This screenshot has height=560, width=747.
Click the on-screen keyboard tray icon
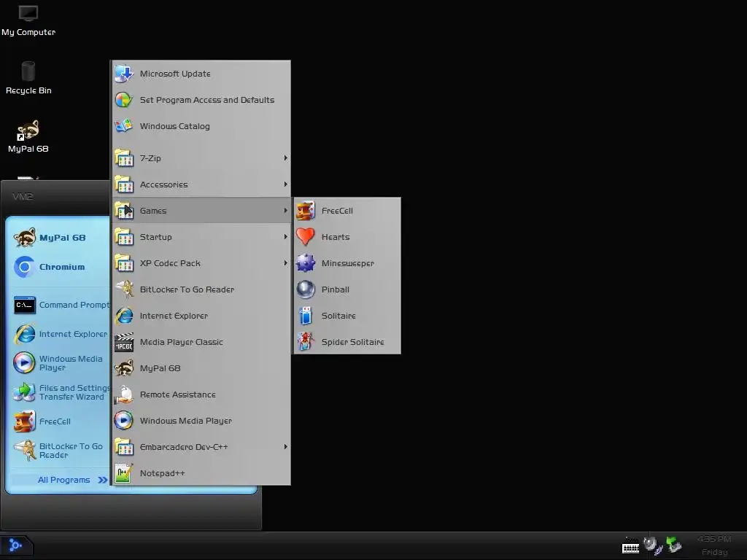tap(630, 546)
